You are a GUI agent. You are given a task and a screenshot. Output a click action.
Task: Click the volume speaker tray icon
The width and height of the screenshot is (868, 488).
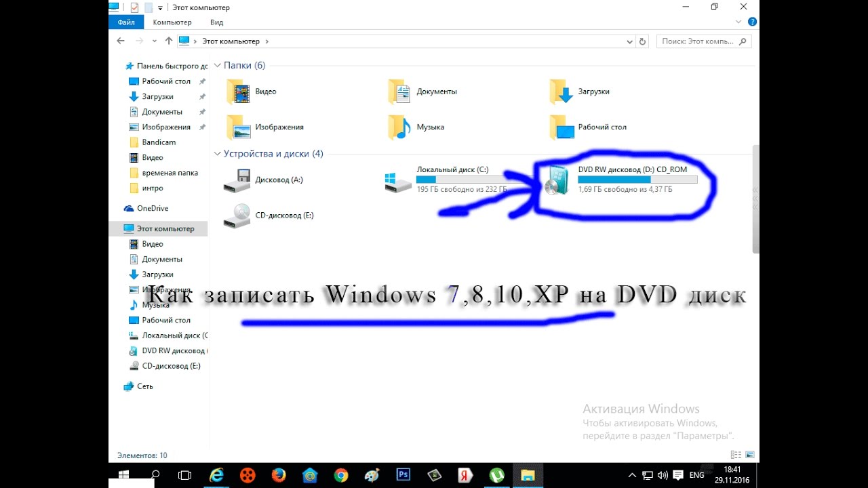[662, 475]
